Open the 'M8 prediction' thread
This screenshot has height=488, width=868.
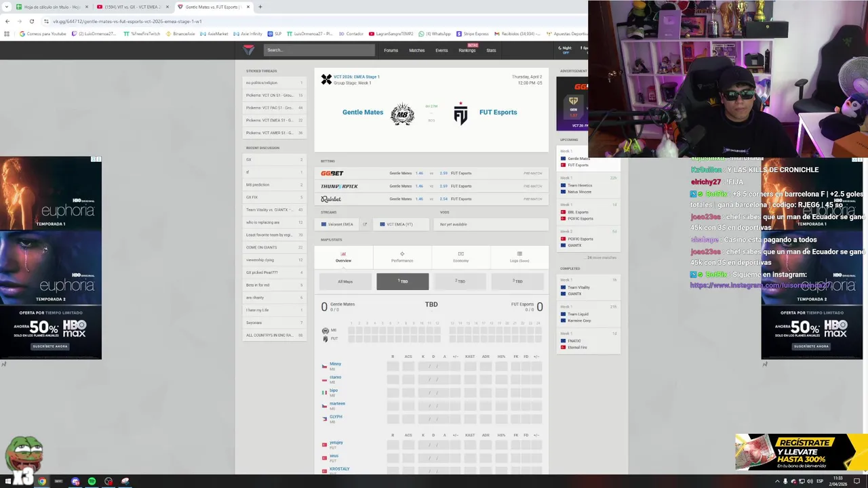tap(275, 184)
